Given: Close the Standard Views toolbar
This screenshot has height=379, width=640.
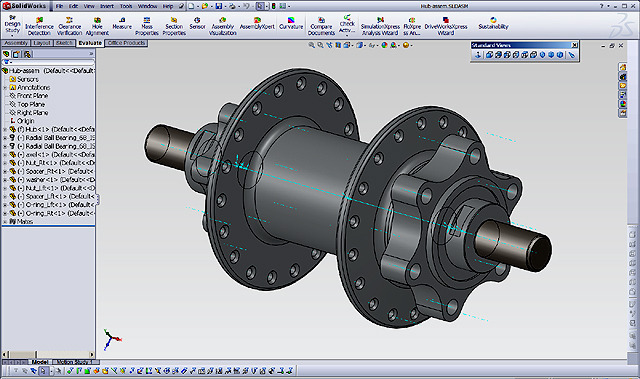Looking at the screenshot, I should coord(574,45).
